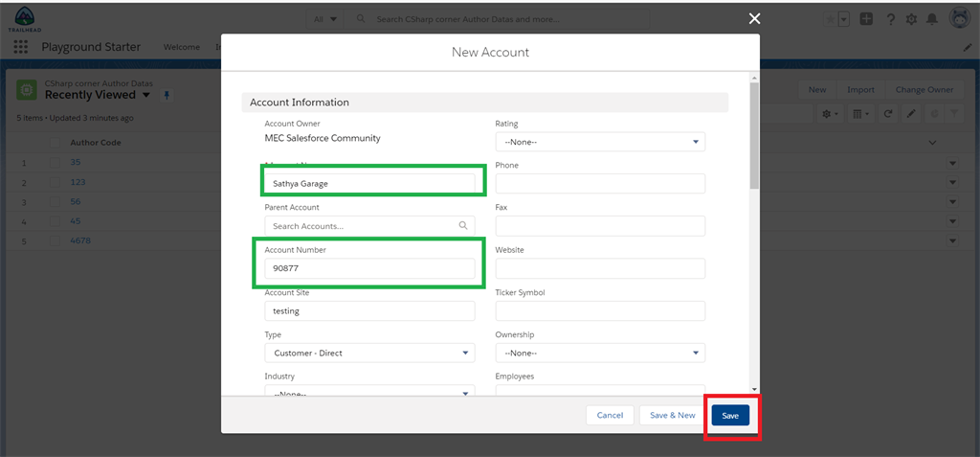The width and height of the screenshot is (980, 457).
Task: Click the Import button
Action: coord(860,89)
